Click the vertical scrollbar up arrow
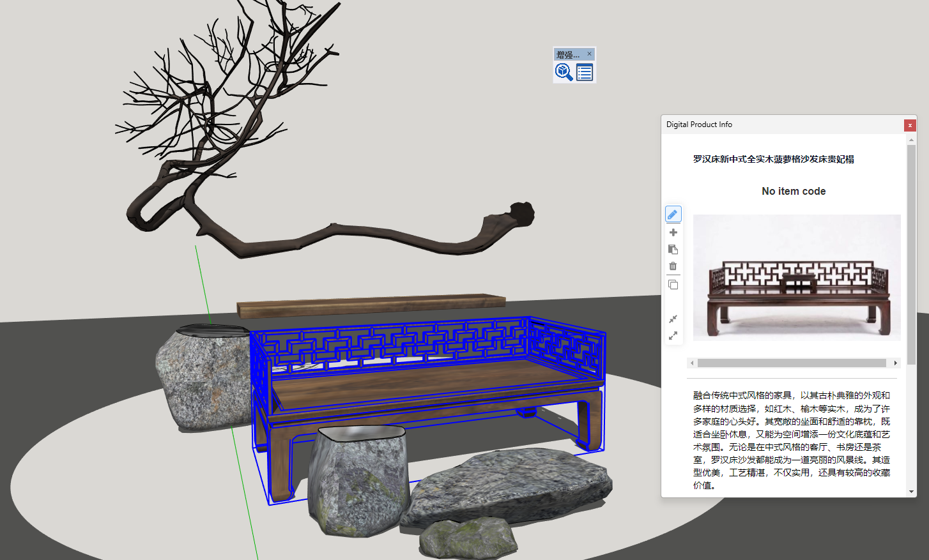The height and width of the screenshot is (560, 929). pyautogui.click(x=911, y=140)
